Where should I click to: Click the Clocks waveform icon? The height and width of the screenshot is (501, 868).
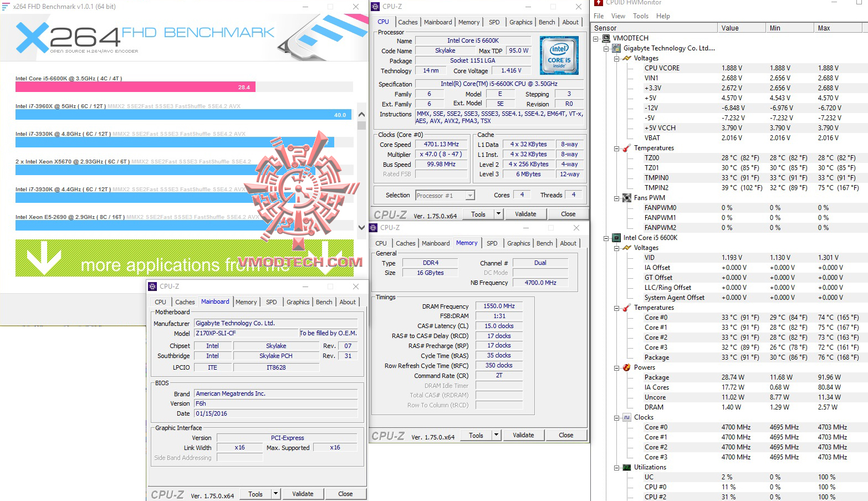(x=627, y=417)
